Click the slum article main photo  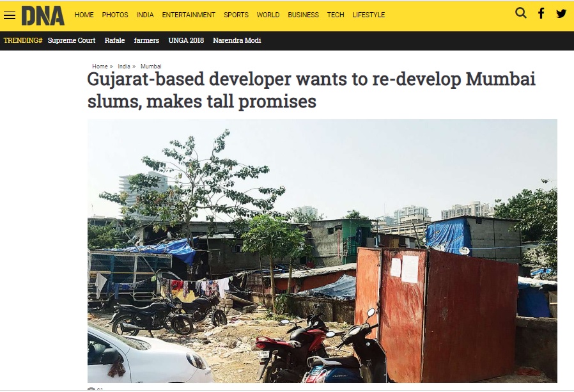pos(322,251)
